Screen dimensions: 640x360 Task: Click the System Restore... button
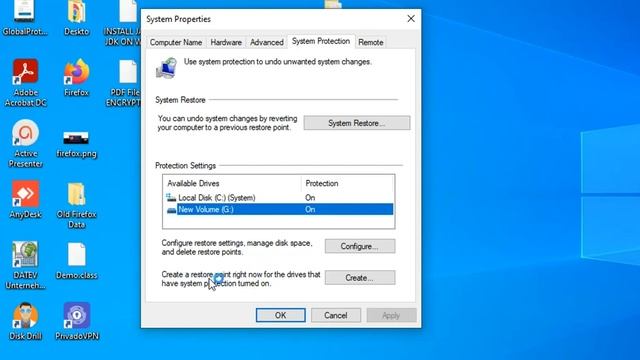point(357,123)
